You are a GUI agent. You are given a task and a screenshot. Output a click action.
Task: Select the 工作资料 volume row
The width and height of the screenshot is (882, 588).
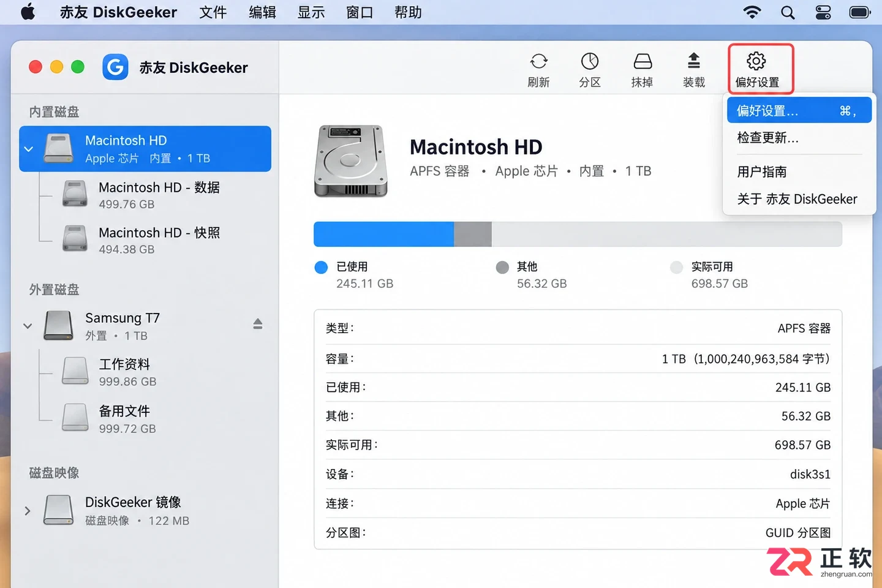(145, 372)
